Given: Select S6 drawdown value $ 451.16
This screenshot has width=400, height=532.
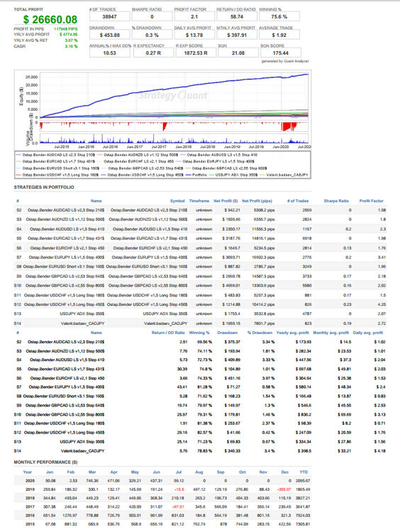Looking at the screenshot, I should click(233, 378).
